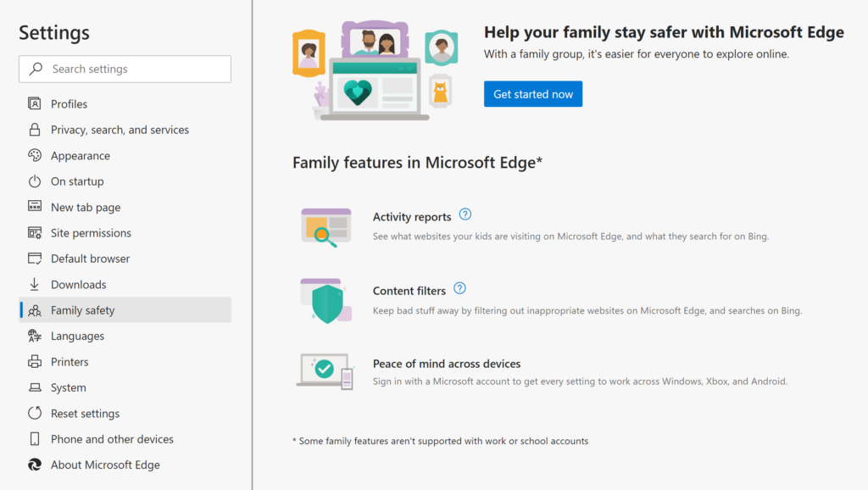Click the Downloads arrow icon

coord(34,284)
